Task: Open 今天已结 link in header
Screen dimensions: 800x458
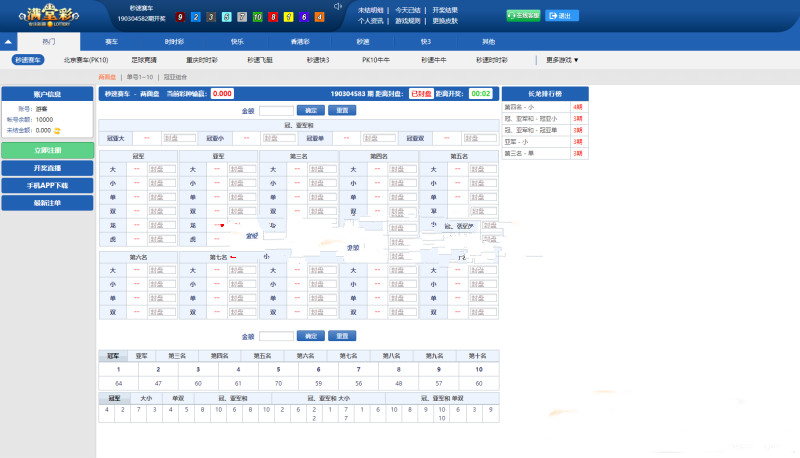Action: [x=408, y=10]
